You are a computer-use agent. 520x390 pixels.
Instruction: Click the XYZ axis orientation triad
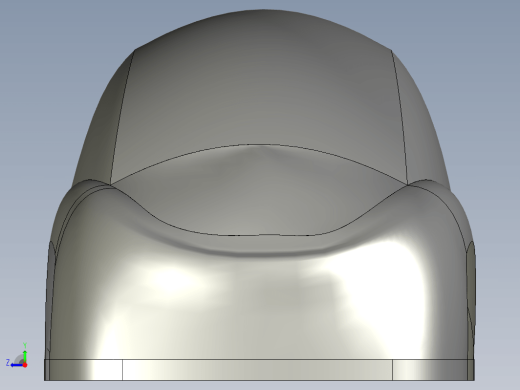point(17,355)
